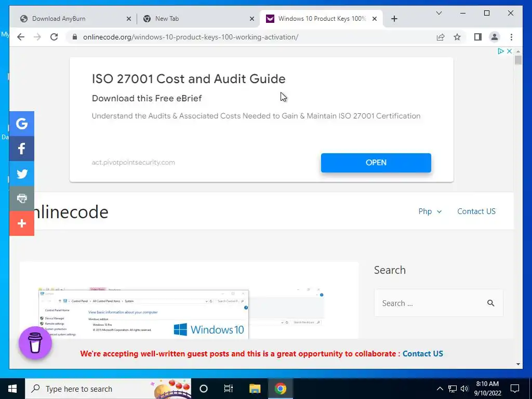
Task: Open Chrome's three-dot menu
Action: pos(511,37)
